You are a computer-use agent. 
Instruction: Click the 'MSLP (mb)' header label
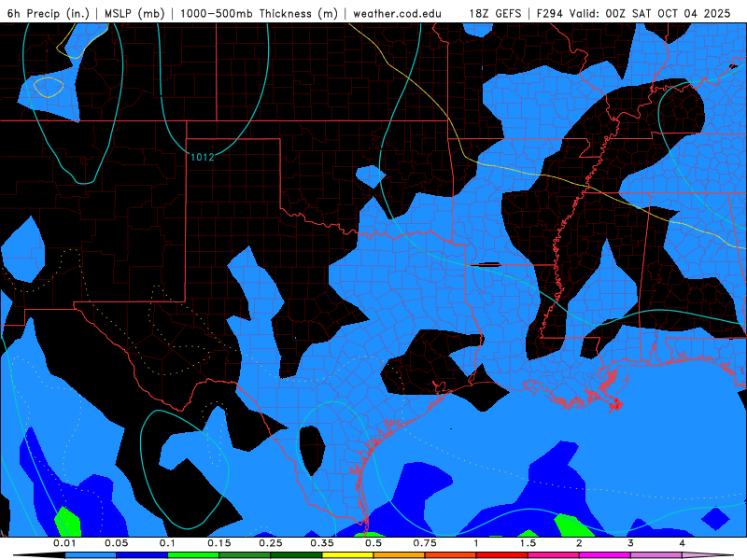[x=134, y=13]
